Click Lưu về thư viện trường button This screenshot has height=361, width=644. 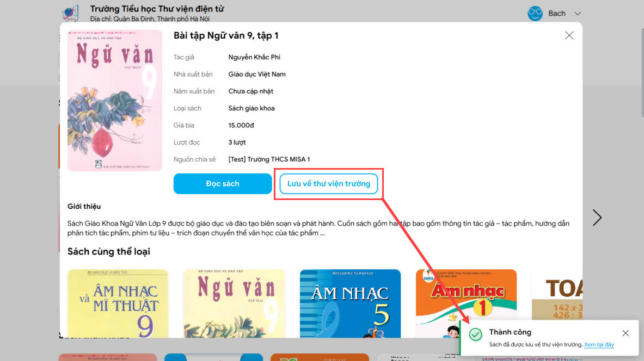329,183
